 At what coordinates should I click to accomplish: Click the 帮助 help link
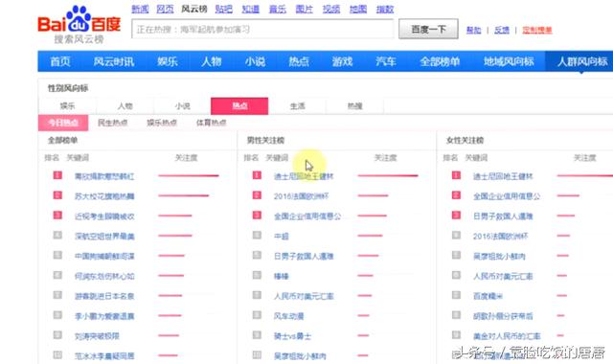click(x=474, y=30)
